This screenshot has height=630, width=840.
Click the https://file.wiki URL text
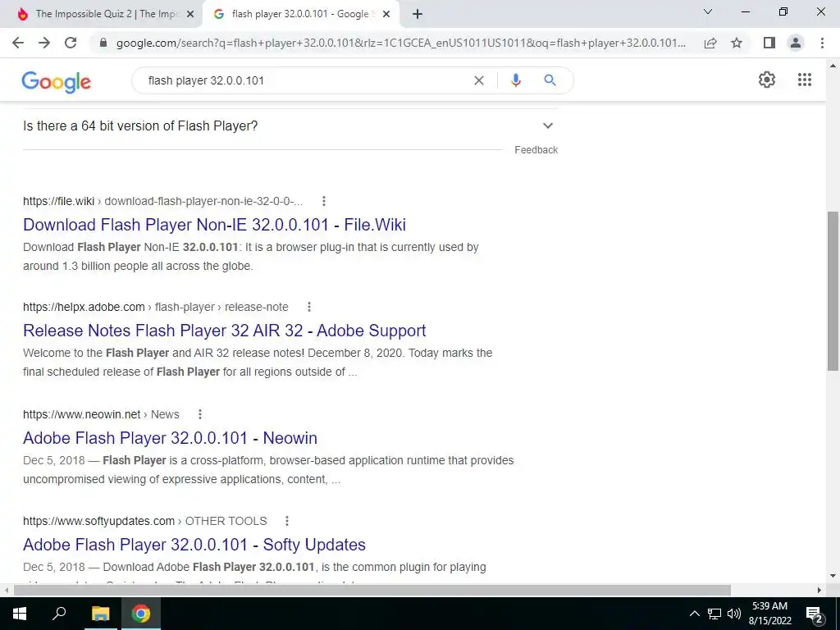tap(58, 201)
